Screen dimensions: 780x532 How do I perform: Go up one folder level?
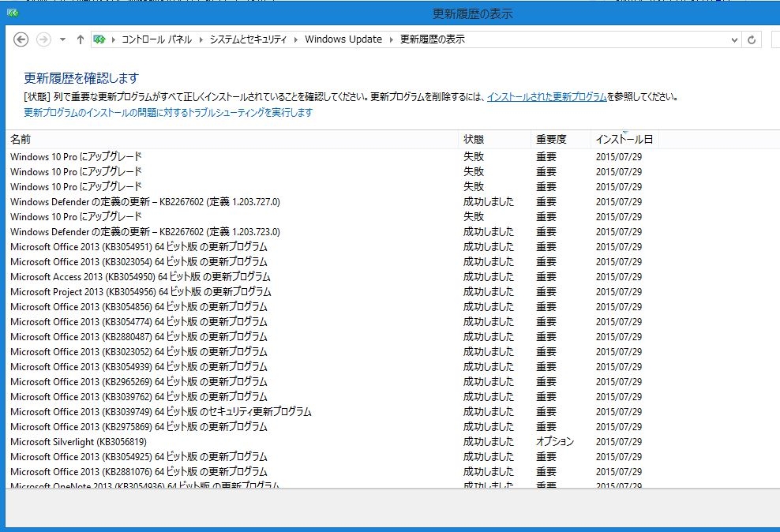tap(80, 39)
